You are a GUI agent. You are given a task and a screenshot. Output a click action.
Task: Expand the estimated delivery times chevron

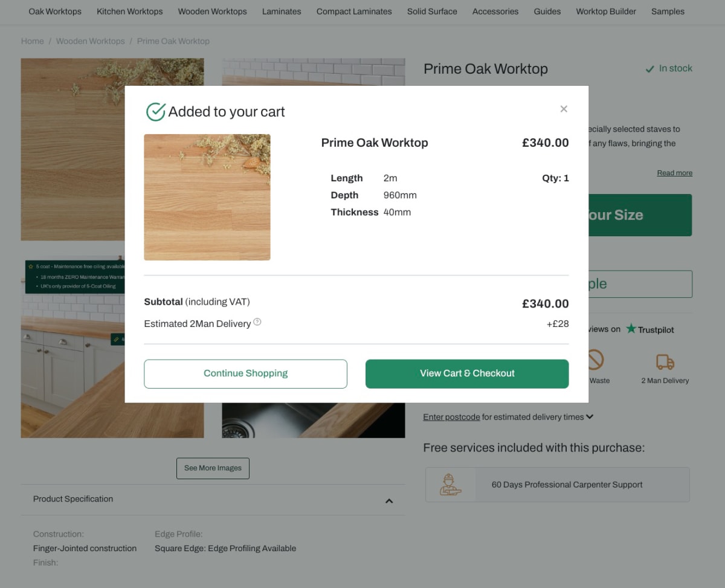point(590,417)
